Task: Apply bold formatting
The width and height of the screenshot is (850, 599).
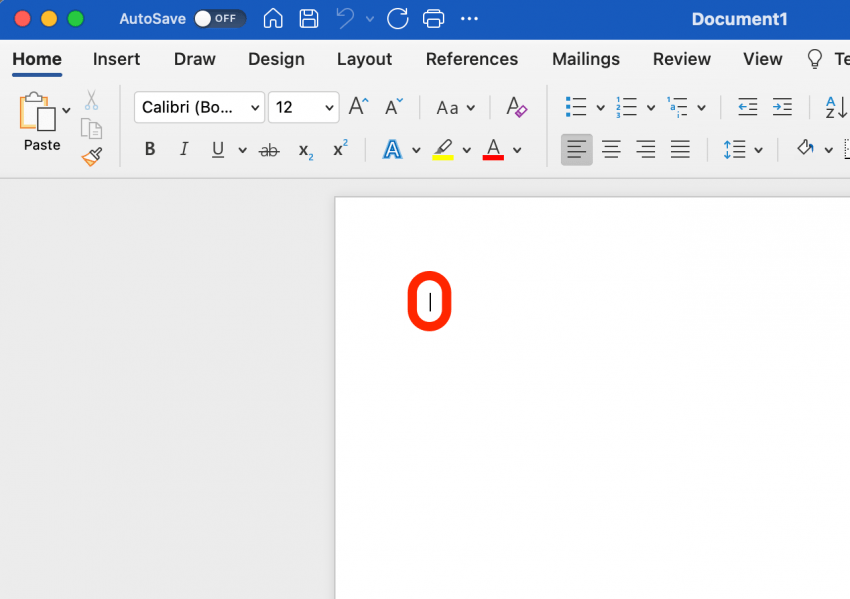Action: pyautogui.click(x=149, y=149)
